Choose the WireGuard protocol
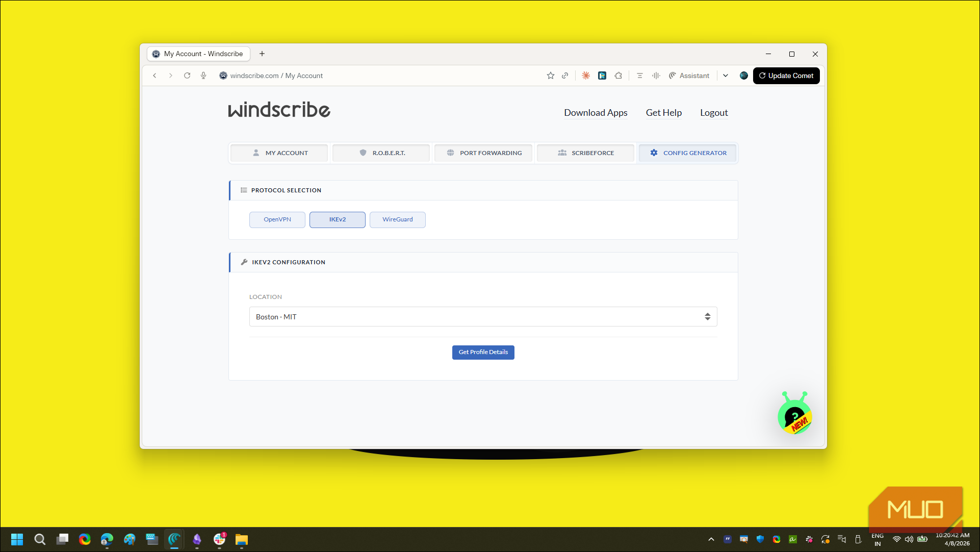Image resolution: width=980 pixels, height=552 pixels. point(398,220)
